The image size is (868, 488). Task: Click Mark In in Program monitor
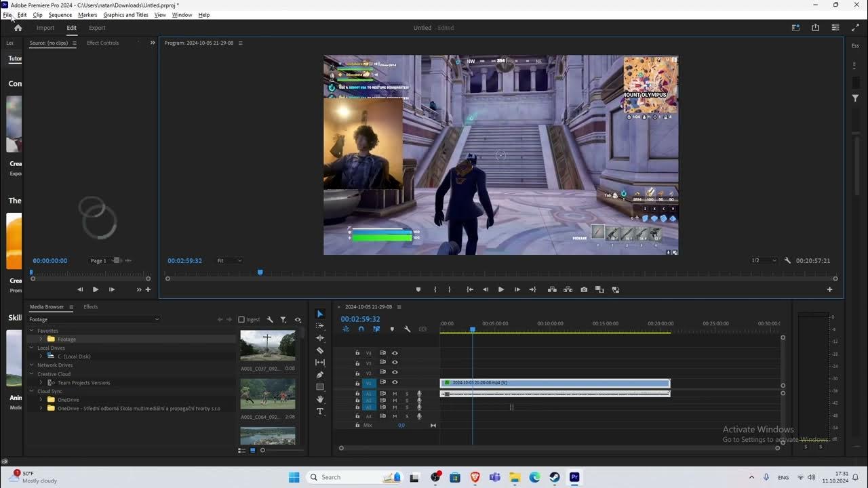(x=435, y=289)
